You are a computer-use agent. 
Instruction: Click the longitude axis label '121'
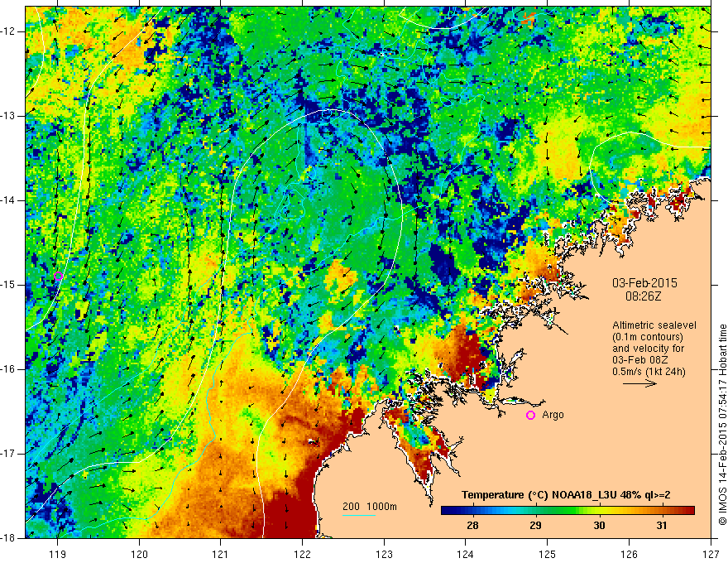pyautogui.click(x=221, y=554)
